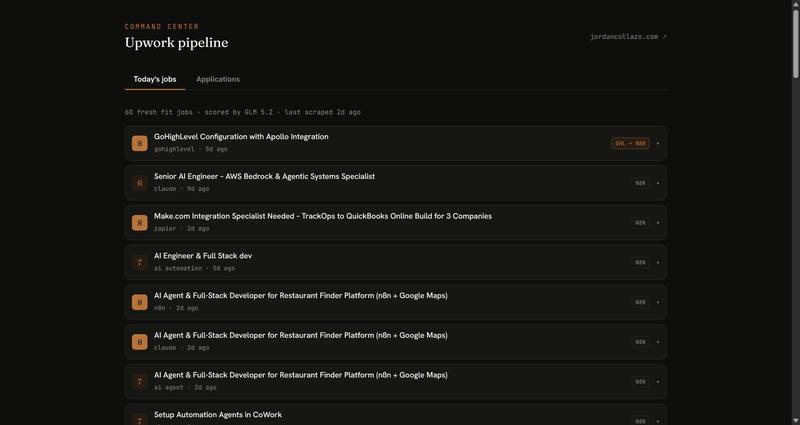Click the N8N tag on the AI Engineer & Full Stack dev row
The image size is (800, 425).
click(x=640, y=263)
